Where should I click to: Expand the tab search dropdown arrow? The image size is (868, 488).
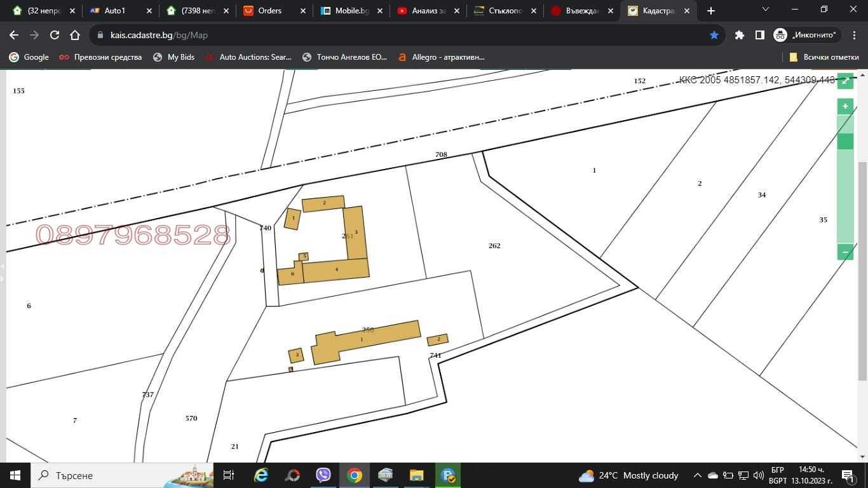coord(765,10)
